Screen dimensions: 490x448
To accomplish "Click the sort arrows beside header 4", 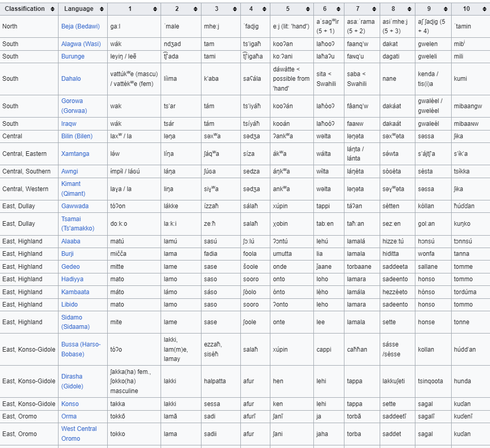I will (x=264, y=9).
